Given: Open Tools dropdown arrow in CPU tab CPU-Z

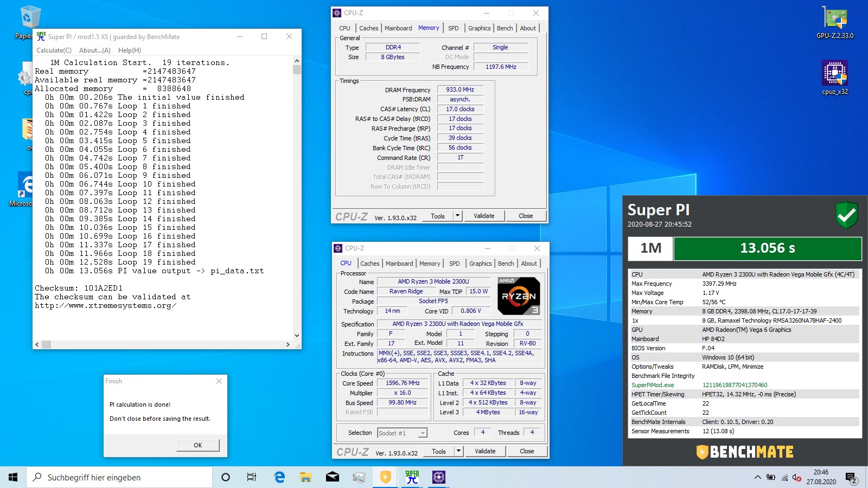Looking at the screenshot, I should point(458,451).
